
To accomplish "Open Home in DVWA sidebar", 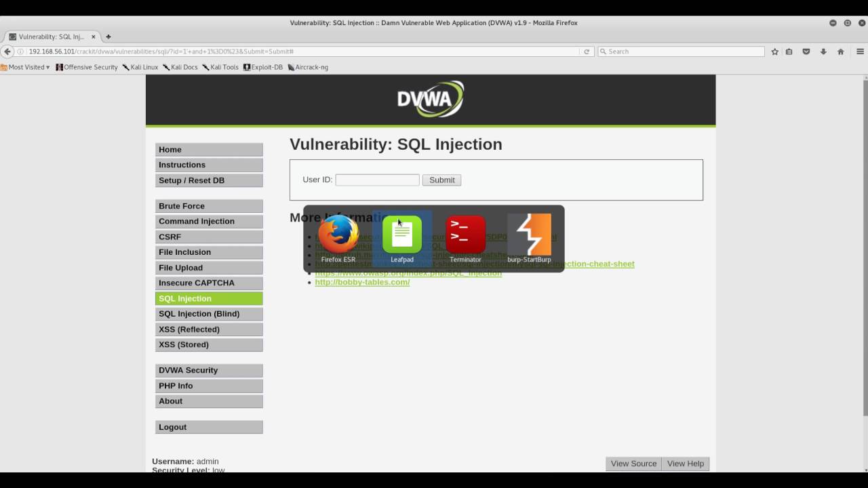I will tap(209, 150).
